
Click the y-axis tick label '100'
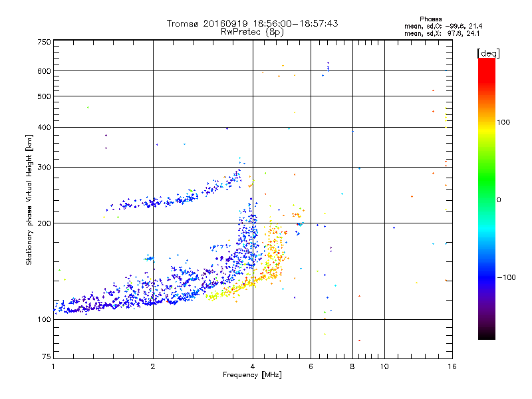click(x=44, y=319)
